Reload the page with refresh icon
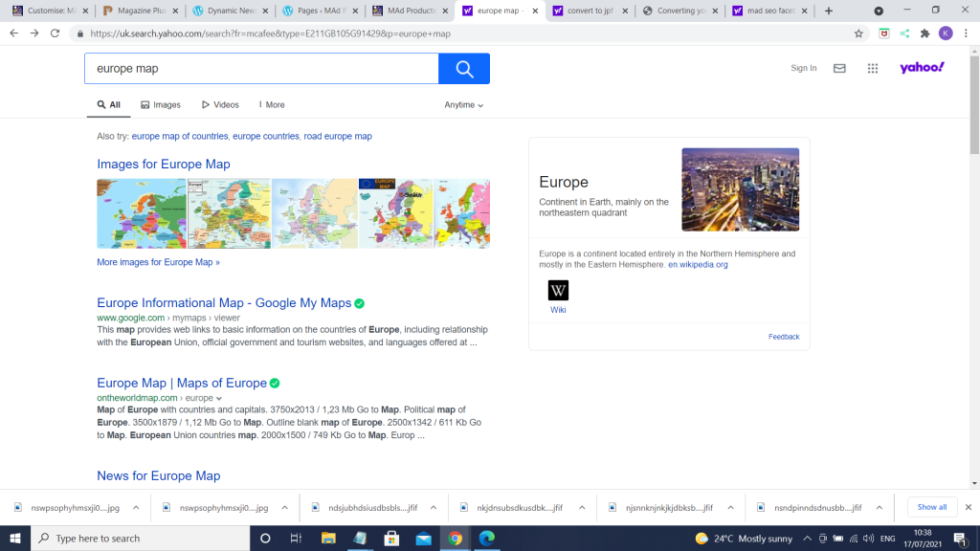Image resolution: width=980 pixels, height=551 pixels. (56, 33)
